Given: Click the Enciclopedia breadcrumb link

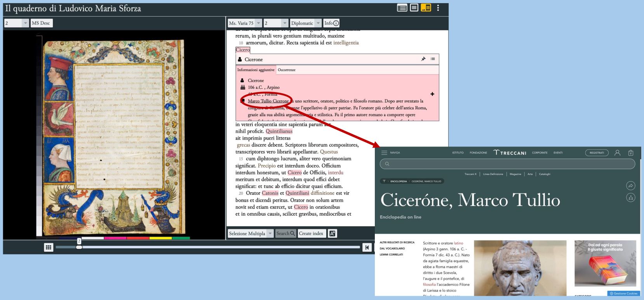Looking at the screenshot, I should tap(399, 181).
